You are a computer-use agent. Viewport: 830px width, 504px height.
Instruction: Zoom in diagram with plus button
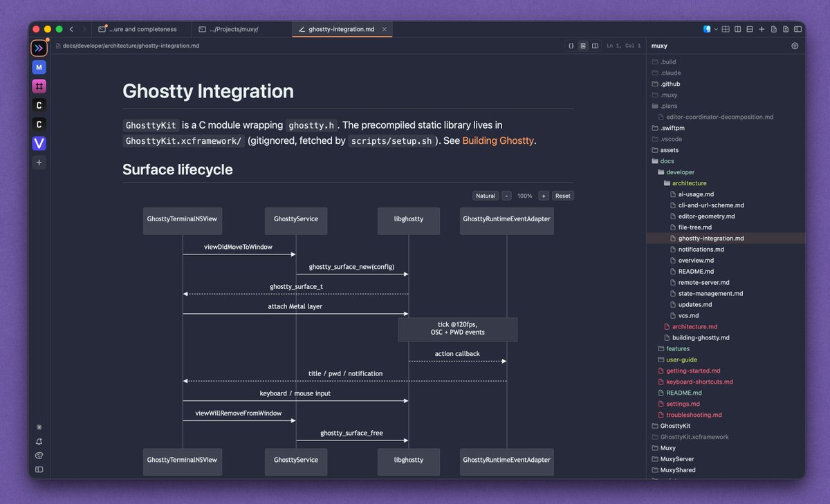[x=544, y=196]
